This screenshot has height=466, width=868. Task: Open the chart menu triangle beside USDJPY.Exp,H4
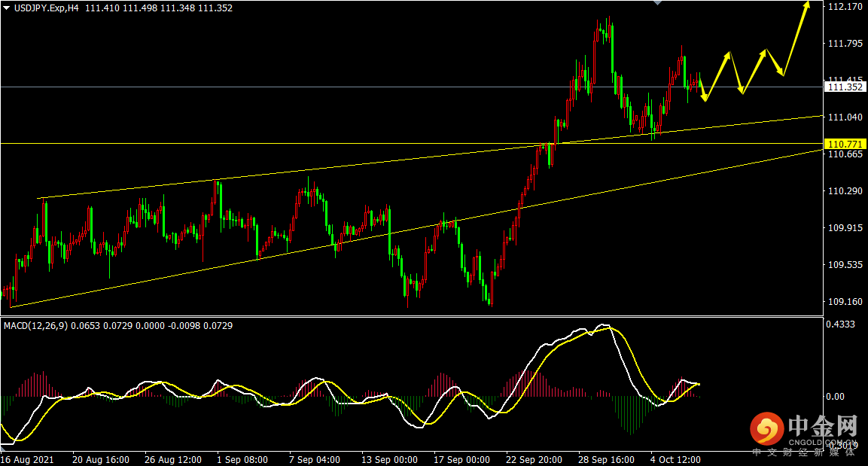point(6,8)
